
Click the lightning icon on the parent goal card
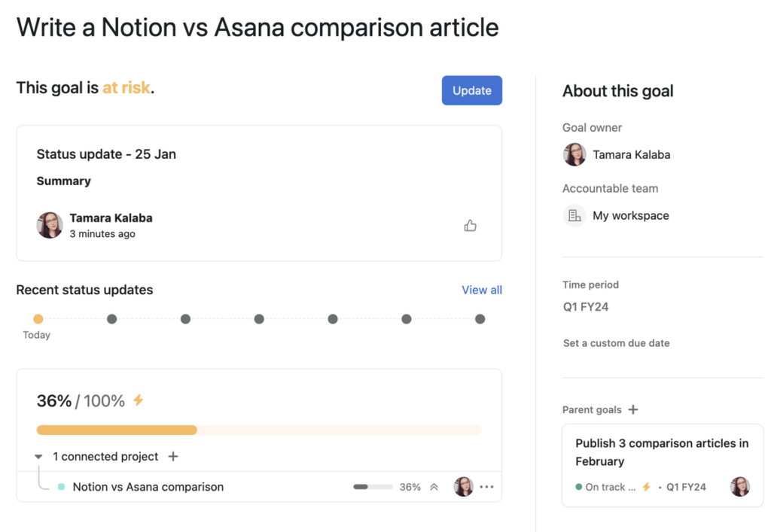click(645, 487)
